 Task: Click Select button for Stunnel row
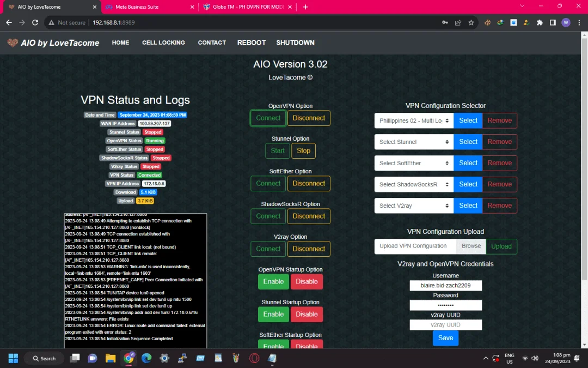(468, 142)
